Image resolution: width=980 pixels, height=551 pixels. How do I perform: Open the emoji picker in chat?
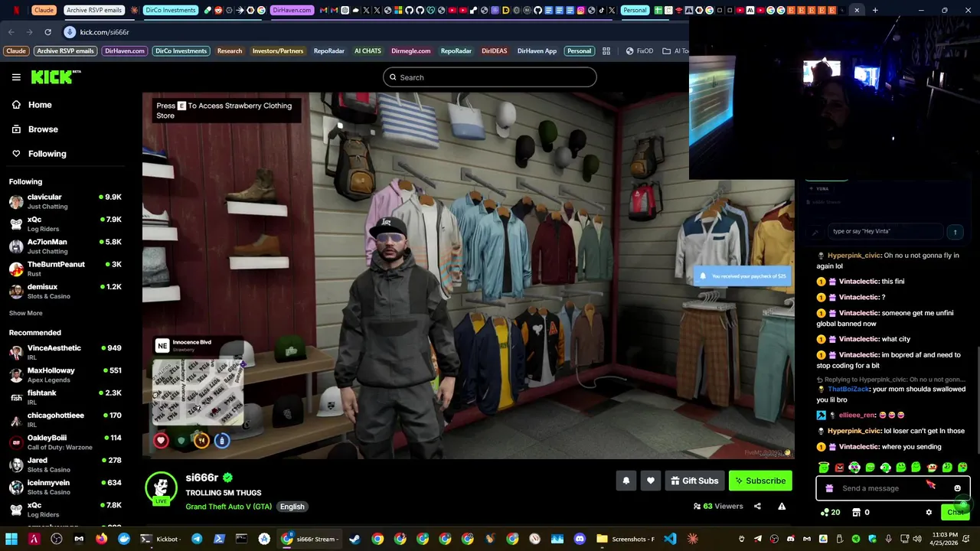[x=957, y=488]
